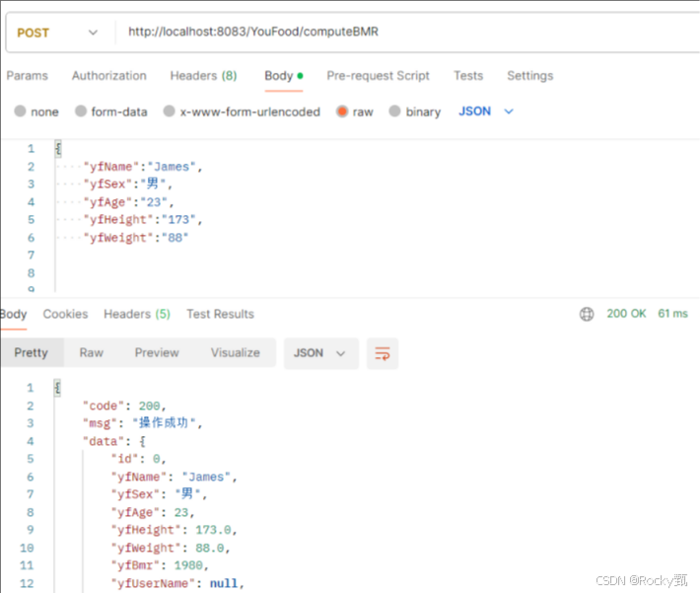Screen dimensions: 700x593
Task: Open the response Cookies tab
Action: [65, 314]
